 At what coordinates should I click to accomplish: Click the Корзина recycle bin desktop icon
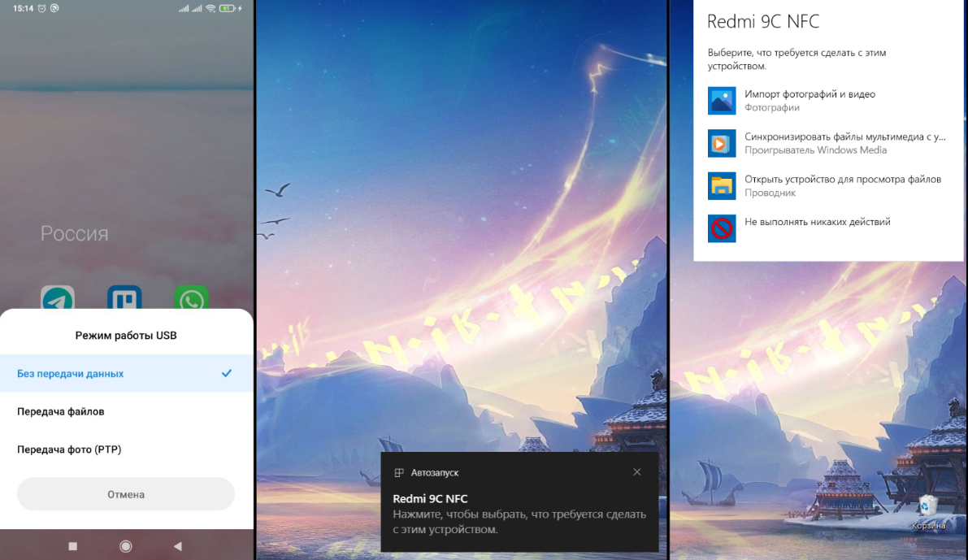tap(928, 513)
